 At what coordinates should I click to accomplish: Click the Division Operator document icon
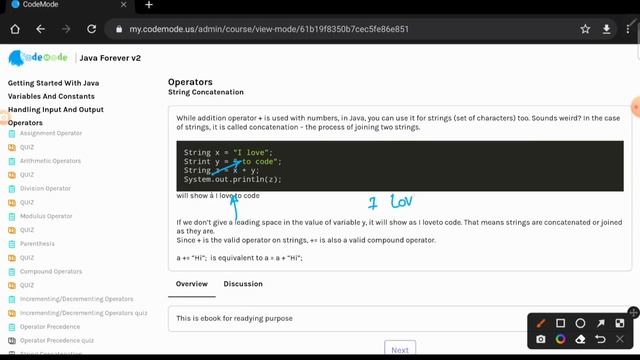point(12,189)
